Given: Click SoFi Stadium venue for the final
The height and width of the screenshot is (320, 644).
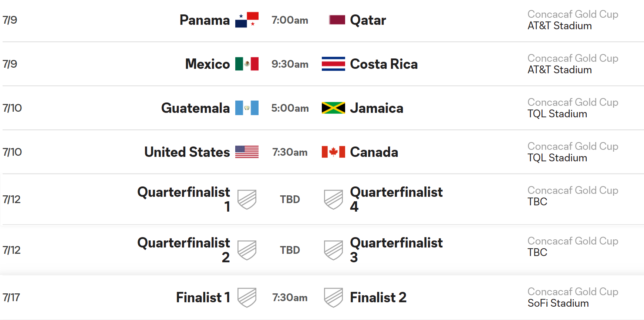Looking at the screenshot, I should pyautogui.click(x=558, y=303).
